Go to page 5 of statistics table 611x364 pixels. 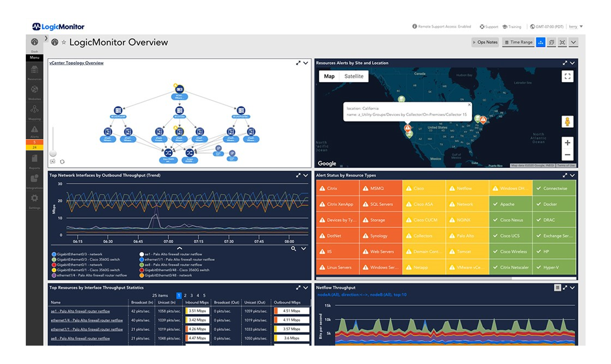[x=204, y=296]
